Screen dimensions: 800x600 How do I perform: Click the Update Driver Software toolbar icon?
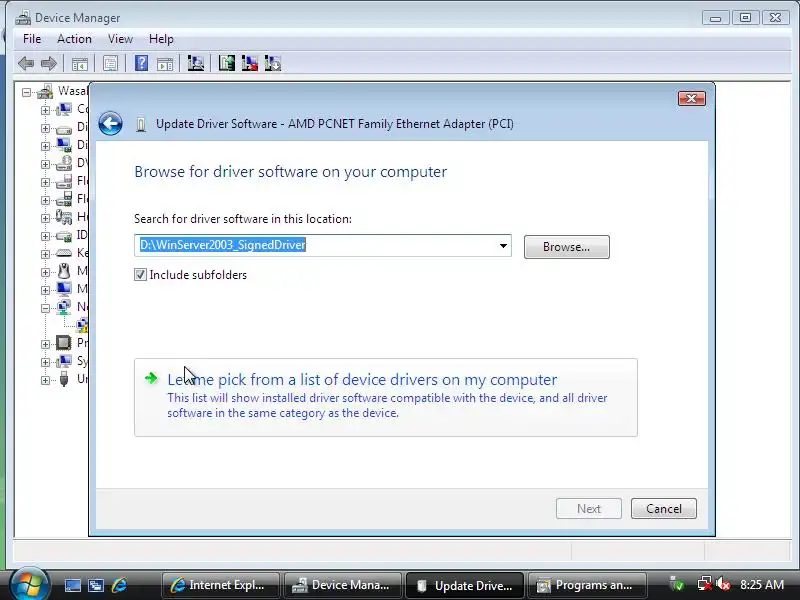227,63
